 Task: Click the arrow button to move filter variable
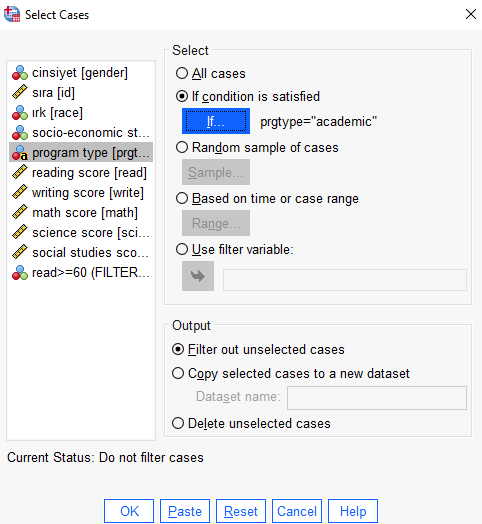click(198, 276)
